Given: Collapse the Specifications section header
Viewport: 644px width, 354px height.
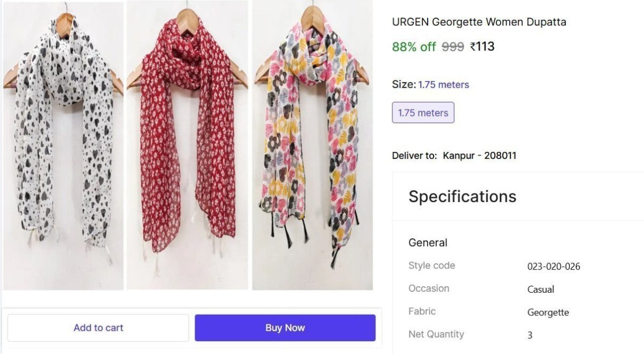Looking at the screenshot, I should 462,197.
